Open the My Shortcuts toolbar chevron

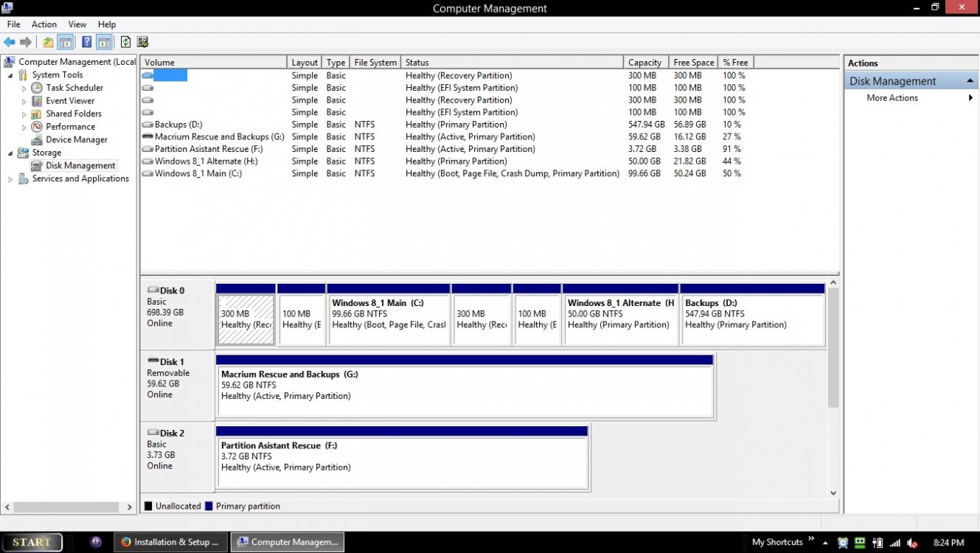811,540
